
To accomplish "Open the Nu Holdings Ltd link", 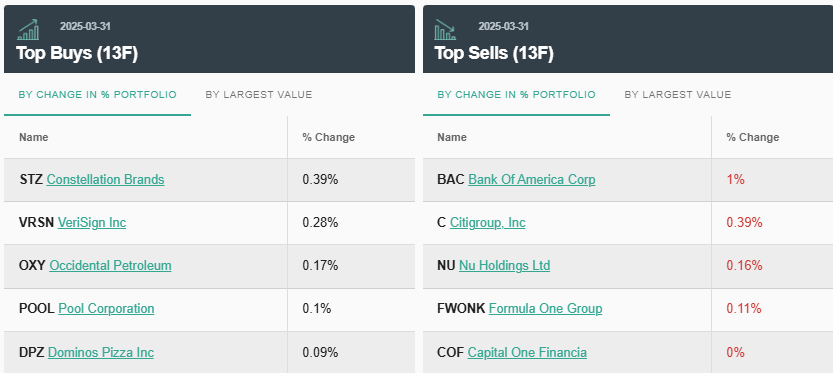I will tap(505, 266).
